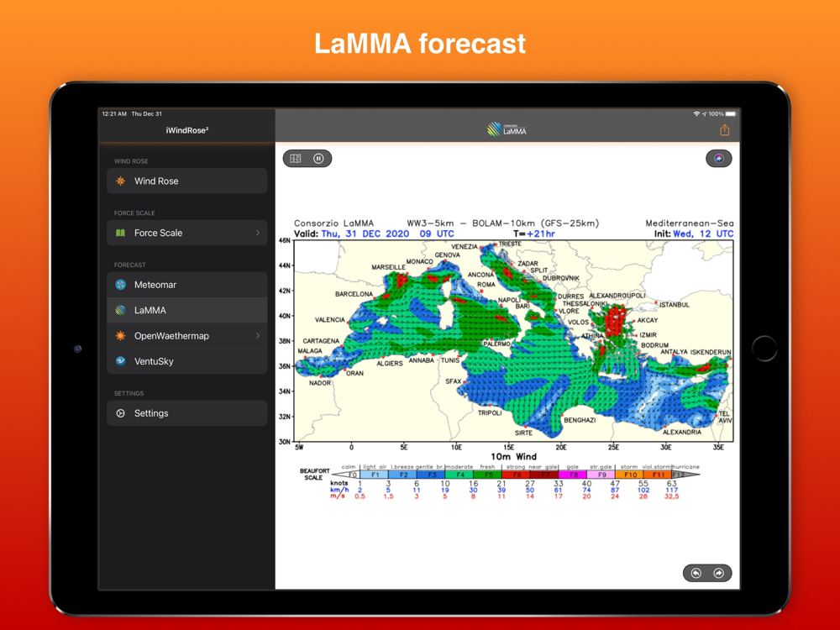
Task: Open the Settings row
Action: point(187,413)
